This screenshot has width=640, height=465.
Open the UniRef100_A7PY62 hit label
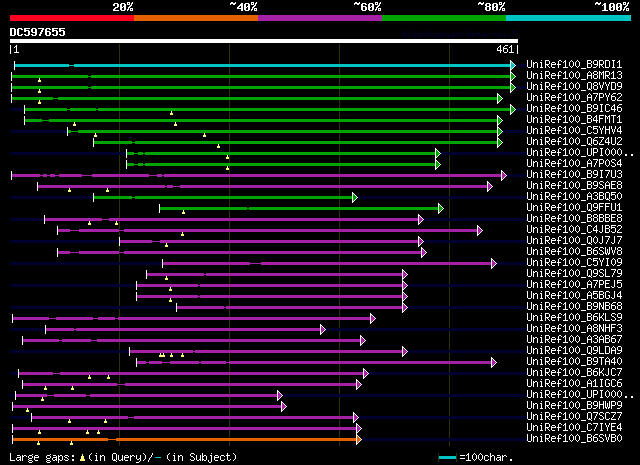click(574, 97)
